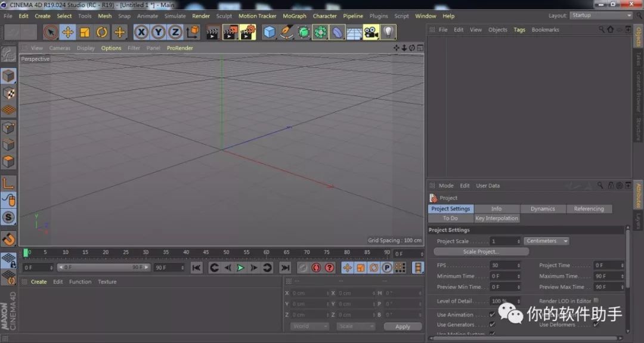Screen dimensions: 644x343
Task: Add a Light object
Action: 388,32
